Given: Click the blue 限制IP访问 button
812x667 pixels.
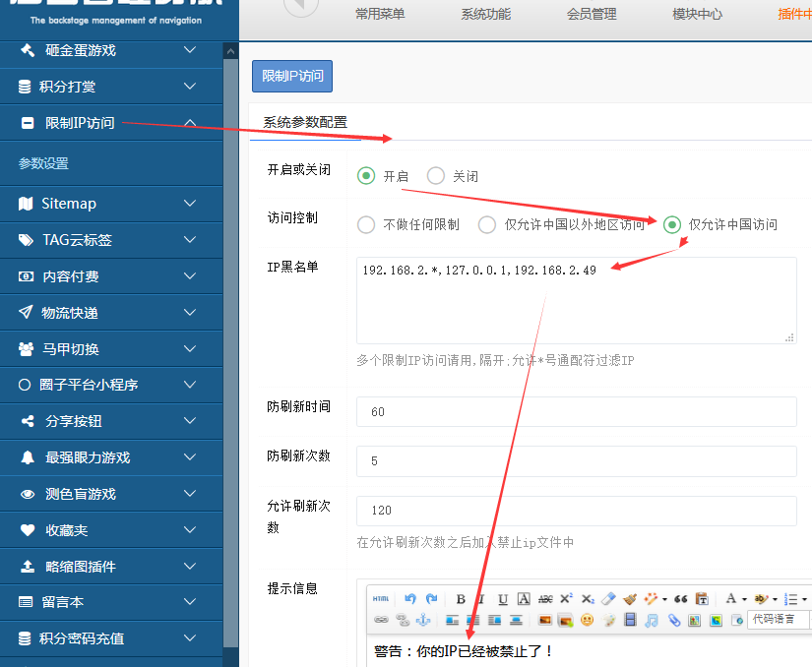Looking at the screenshot, I should coord(292,76).
